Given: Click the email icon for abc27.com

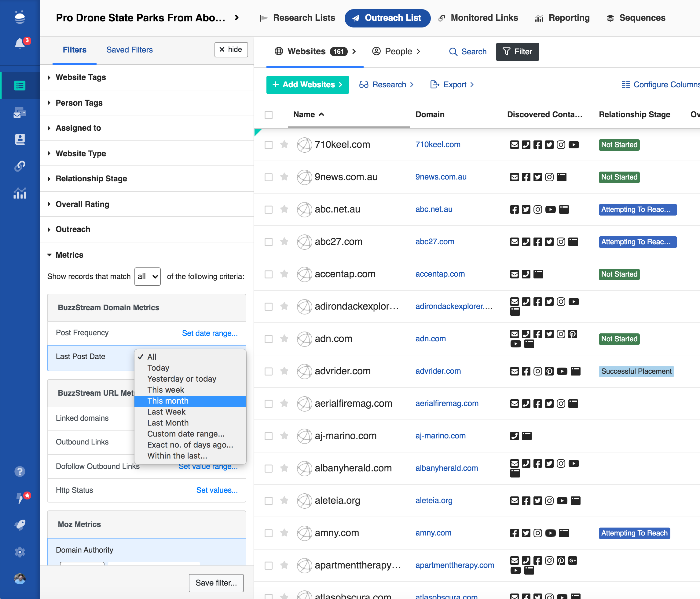Looking at the screenshot, I should click(x=514, y=242).
